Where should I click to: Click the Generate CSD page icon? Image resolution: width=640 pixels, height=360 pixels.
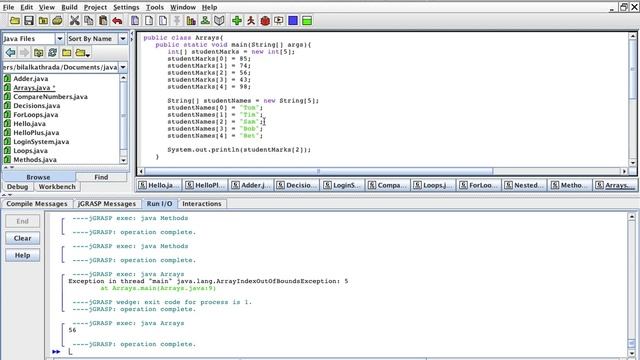135,20
